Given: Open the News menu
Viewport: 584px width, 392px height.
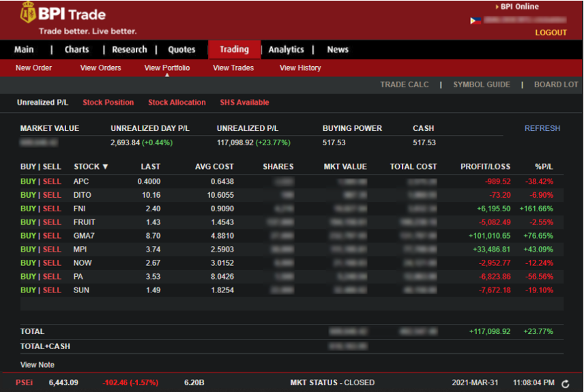Looking at the screenshot, I should click(338, 50).
